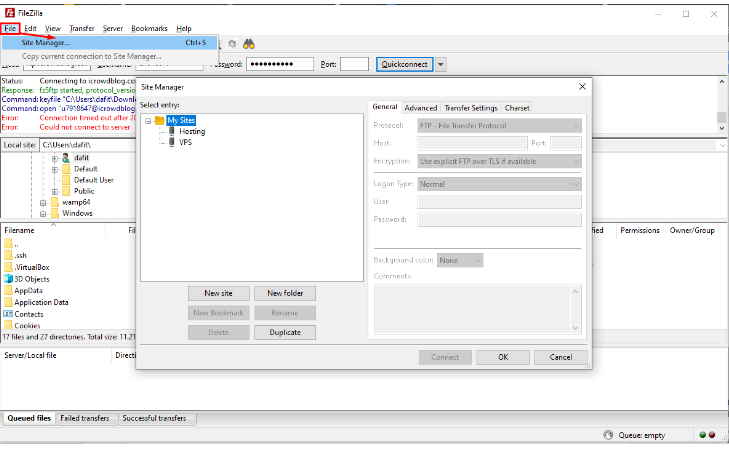This screenshot has width=729, height=451.
Task: Click the Filename column header
Action: 54,230
